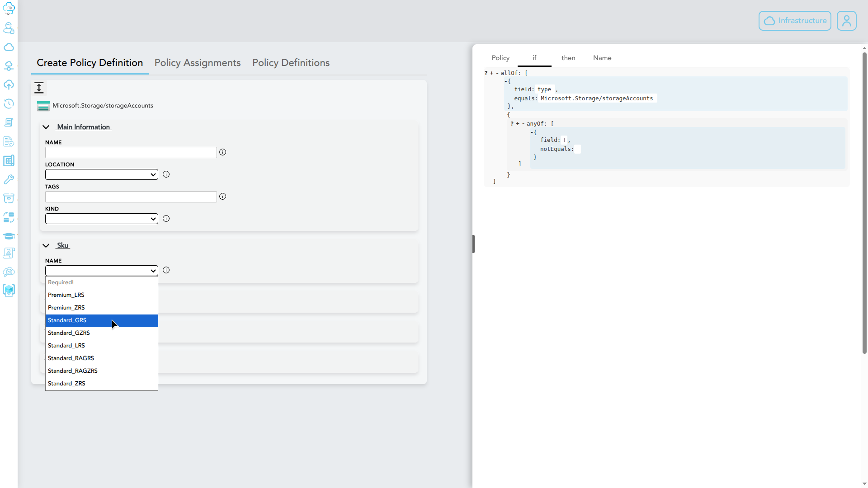Click the storage account resource icon

tap(43, 106)
